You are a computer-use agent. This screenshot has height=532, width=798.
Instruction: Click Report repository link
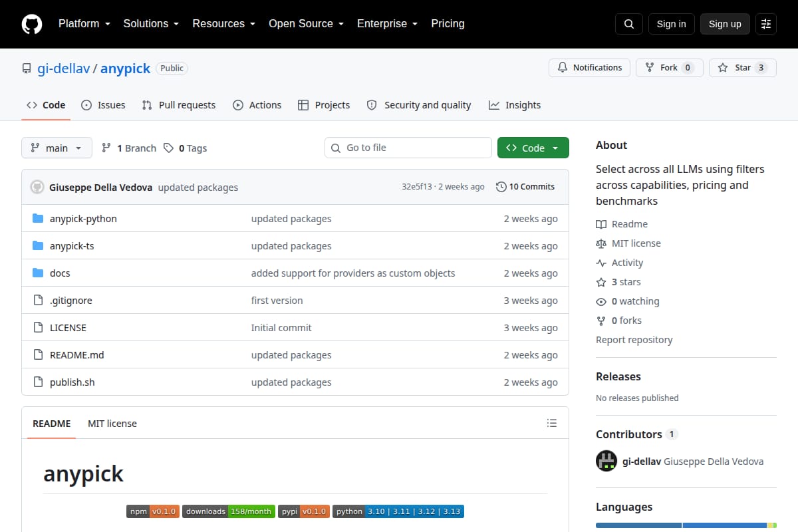click(x=634, y=340)
